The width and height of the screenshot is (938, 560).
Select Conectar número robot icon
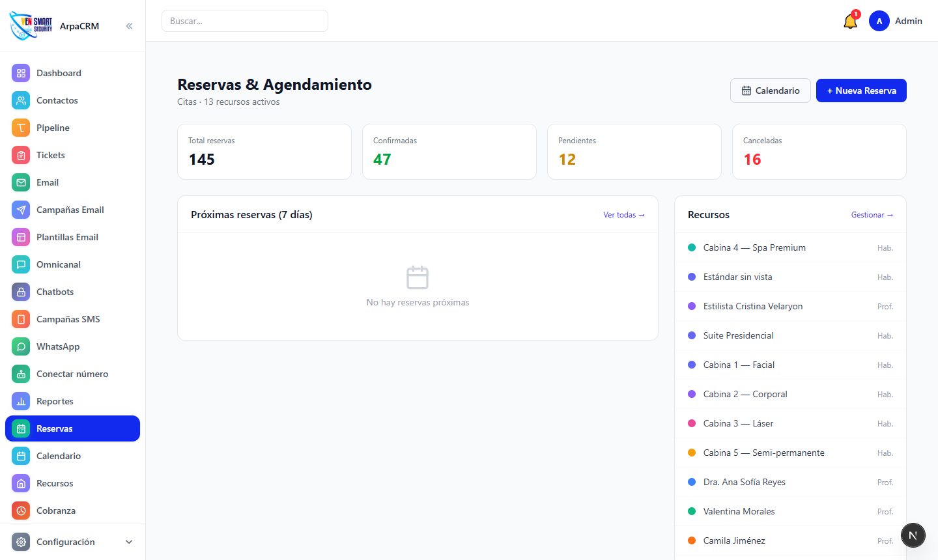coord(21,374)
